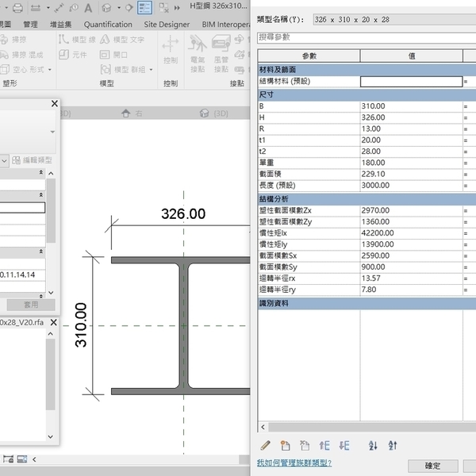
Task: Open the Quantification ribbon tab
Action: click(x=107, y=25)
